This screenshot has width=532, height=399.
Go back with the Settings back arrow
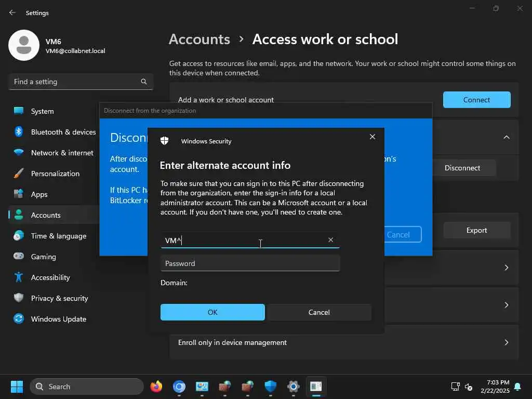[12, 12]
